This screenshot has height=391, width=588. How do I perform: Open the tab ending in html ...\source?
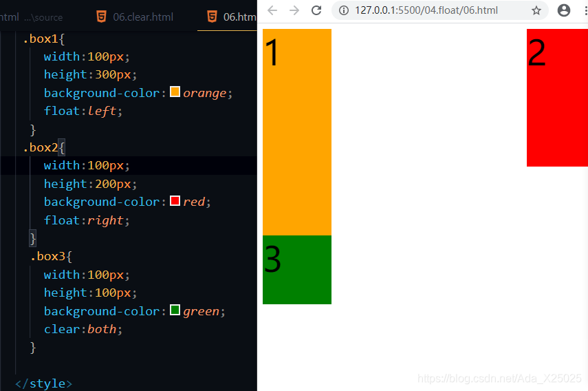(31, 17)
